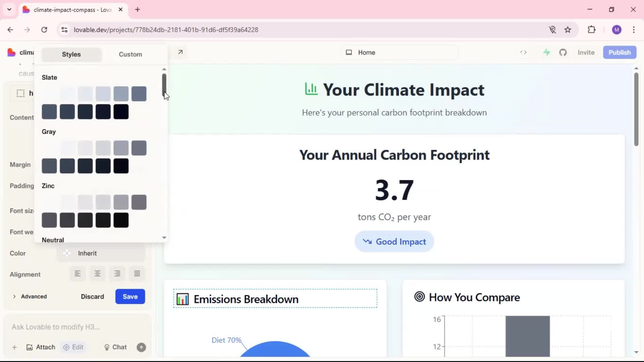
Task: Pick the darkest Zinc color swatch
Action: (x=121, y=220)
